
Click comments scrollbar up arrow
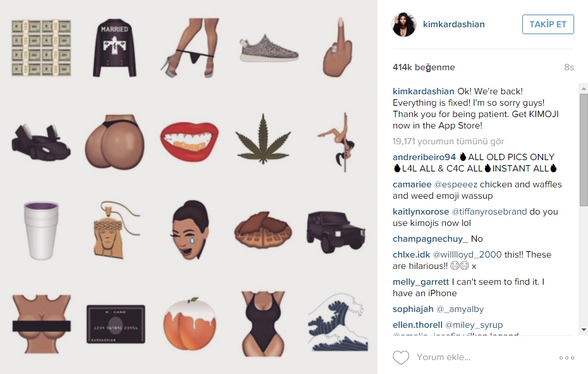coord(584,88)
